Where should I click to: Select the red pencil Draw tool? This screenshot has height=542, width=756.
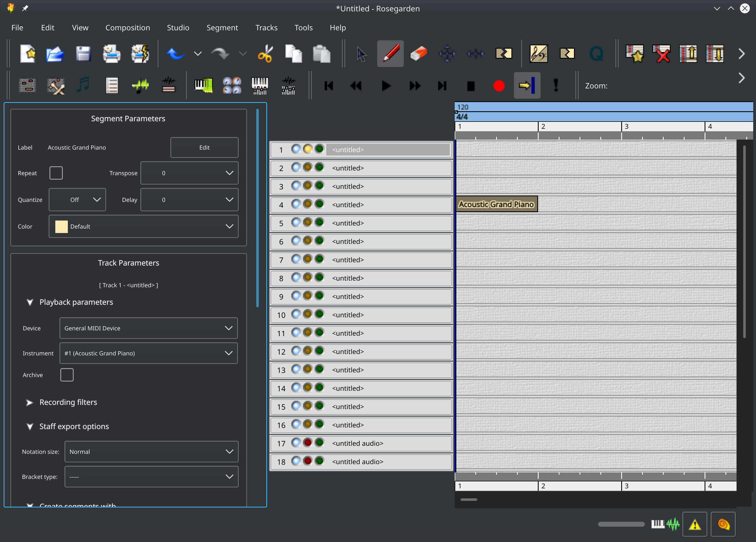coord(390,54)
